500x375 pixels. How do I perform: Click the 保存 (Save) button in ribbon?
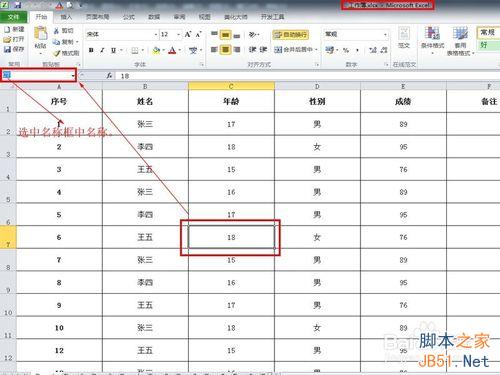coord(14,49)
